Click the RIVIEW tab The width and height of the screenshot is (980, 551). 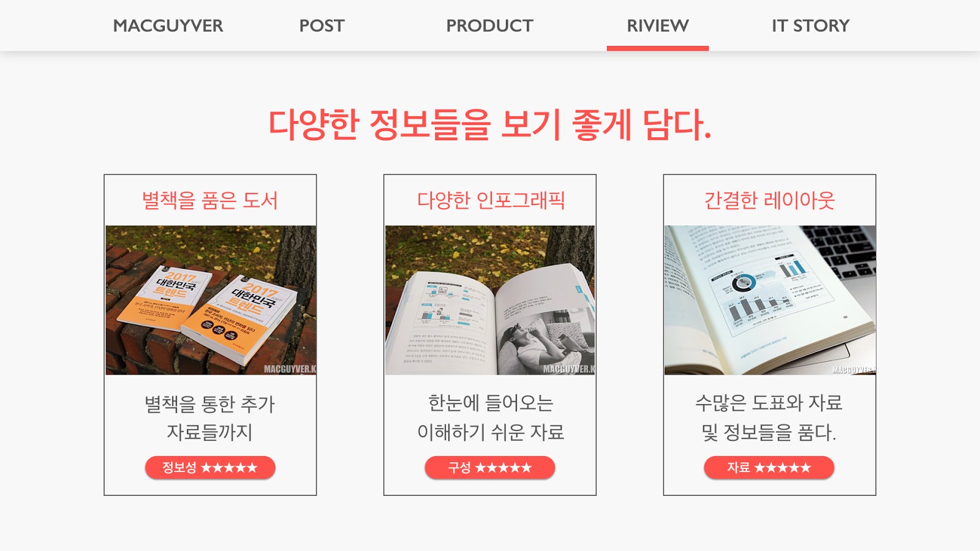coord(657,26)
